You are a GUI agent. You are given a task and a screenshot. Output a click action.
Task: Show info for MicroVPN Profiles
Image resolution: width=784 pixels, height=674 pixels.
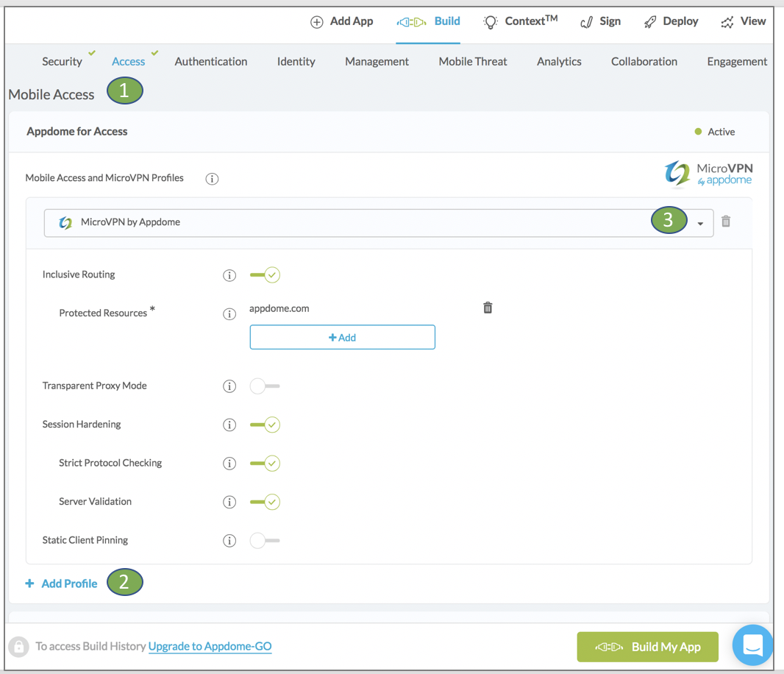pos(212,179)
